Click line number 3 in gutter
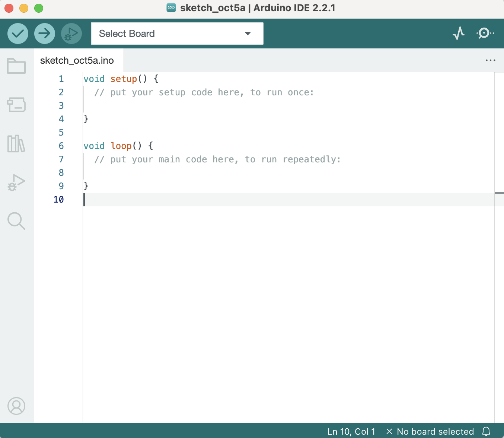504x438 pixels. 61,106
